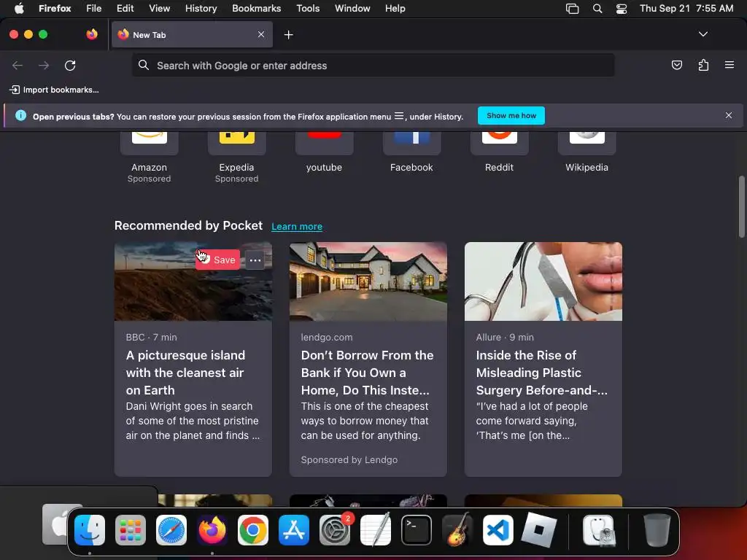This screenshot has height=560, width=747.
Task: Open the History menu
Action: pyautogui.click(x=201, y=8)
